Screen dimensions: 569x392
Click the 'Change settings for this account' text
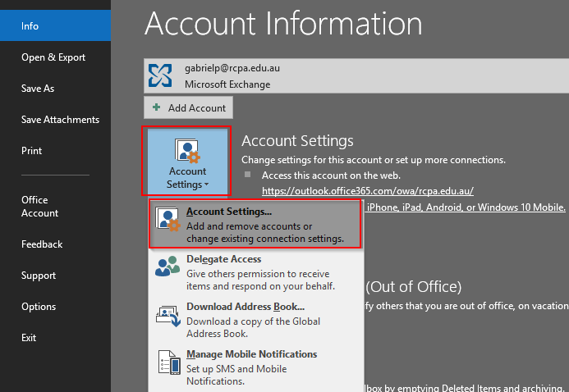point(374,160)
